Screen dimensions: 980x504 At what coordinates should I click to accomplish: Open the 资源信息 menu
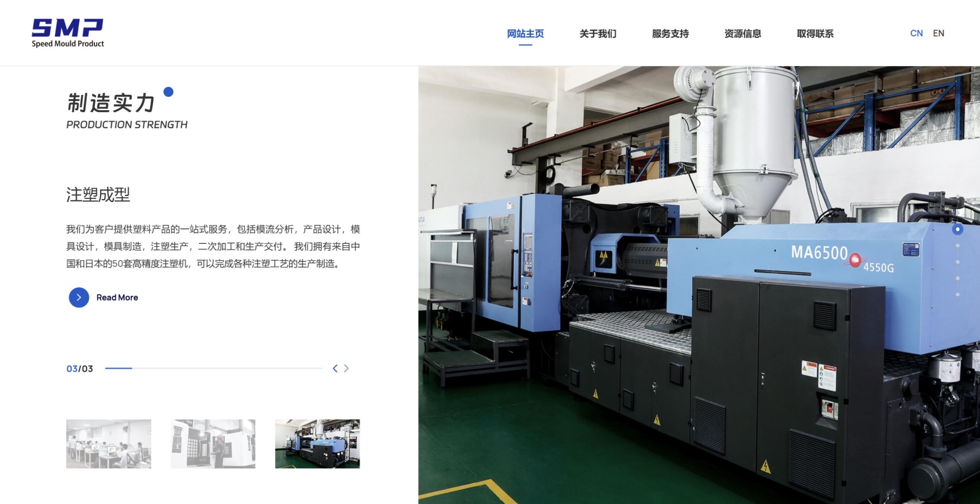742,34
